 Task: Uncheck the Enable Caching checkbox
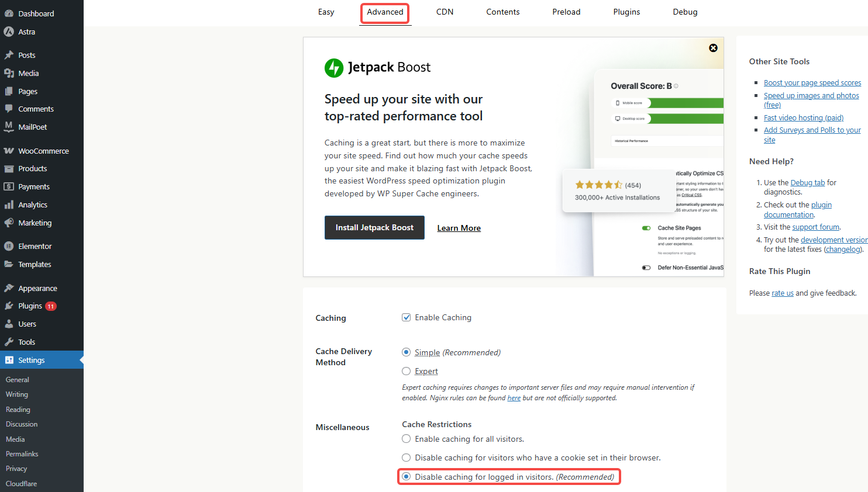pyautogui.click(x=406, y=317)
